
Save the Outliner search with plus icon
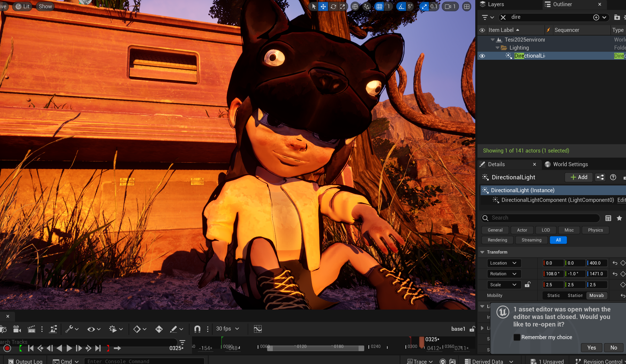596,17
